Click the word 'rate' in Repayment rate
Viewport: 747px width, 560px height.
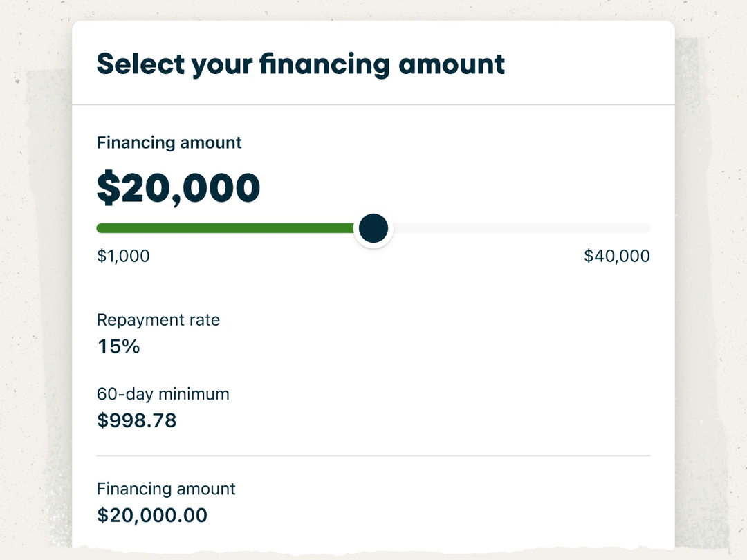pos(205,320)
